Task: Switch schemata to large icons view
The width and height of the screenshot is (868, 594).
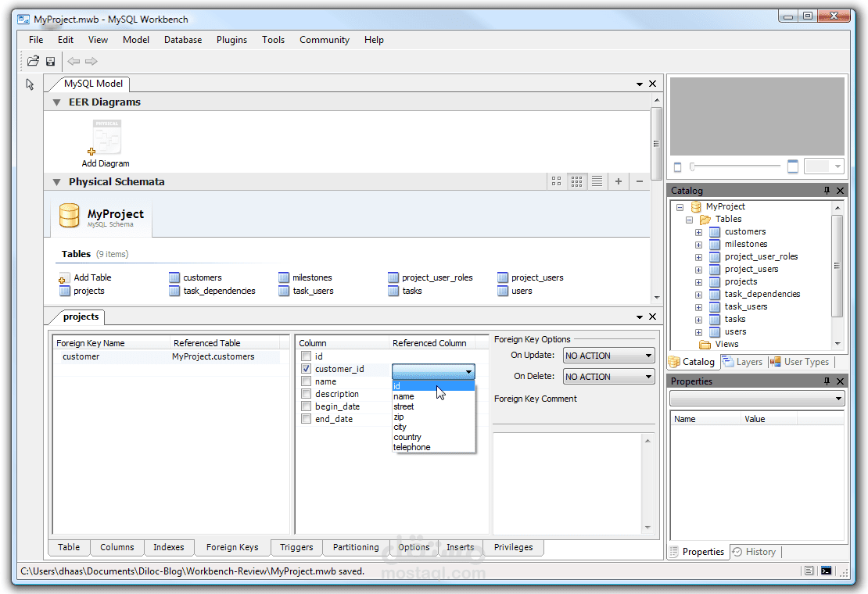Action: pyautogui.click(x=556, y=181)
